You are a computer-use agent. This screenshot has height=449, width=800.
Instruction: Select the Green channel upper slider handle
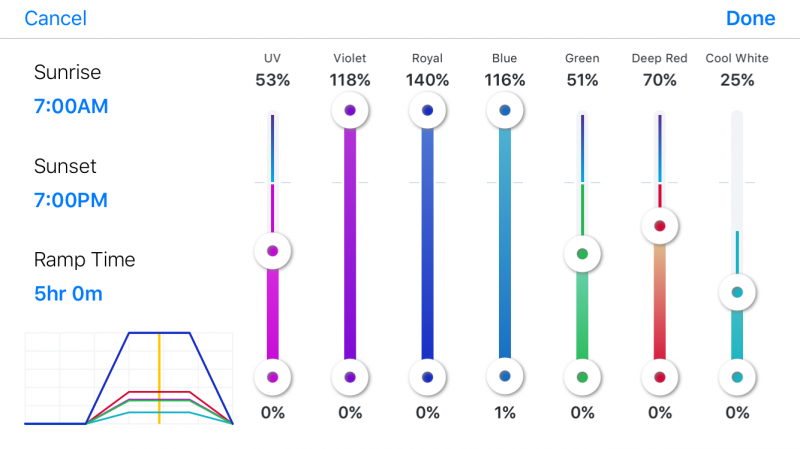coord(582,253)
